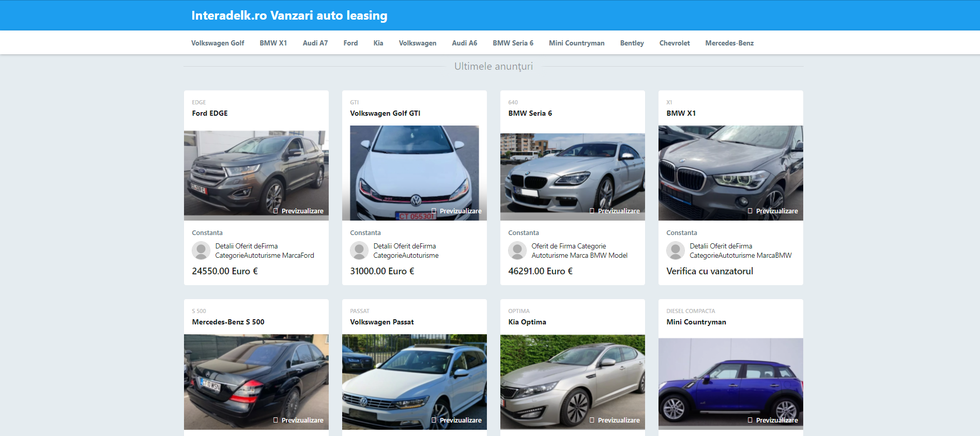The width and height of the screenshot is (980, 436).
Task: Click the seller avatar on Volkswagen Golf GTI card
Action: pos(359,251)
